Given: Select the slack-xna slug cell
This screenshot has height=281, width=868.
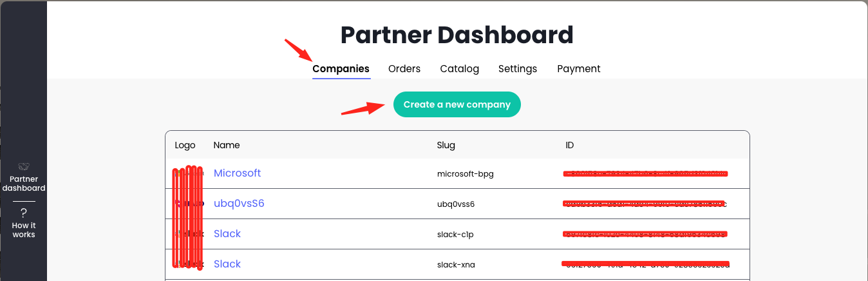Looking at the screenshot, I should pos(457,264).
